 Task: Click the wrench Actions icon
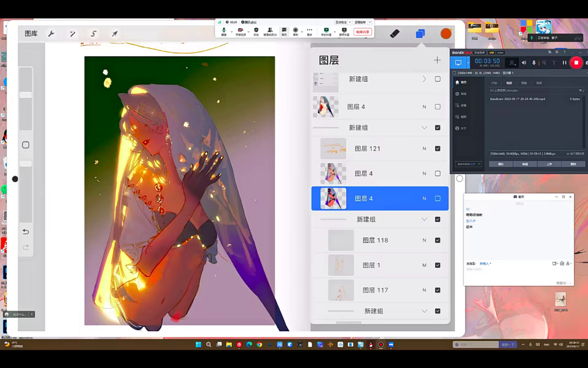pyautogui.click(x=51, y=33)
